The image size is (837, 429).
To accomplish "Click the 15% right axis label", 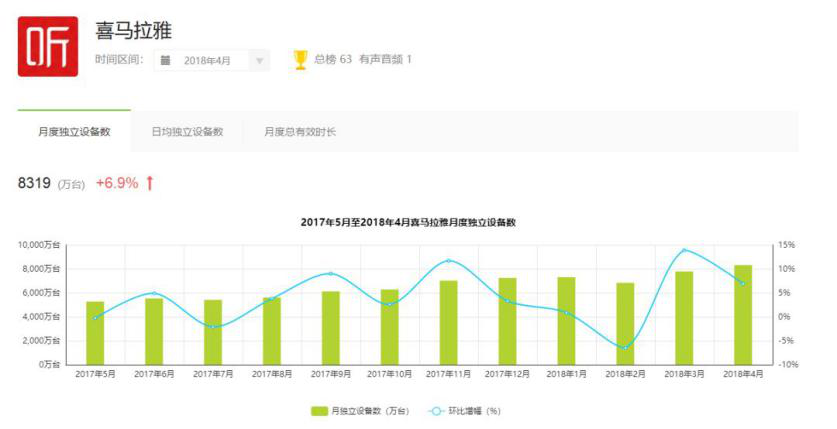I will point(786,245).
